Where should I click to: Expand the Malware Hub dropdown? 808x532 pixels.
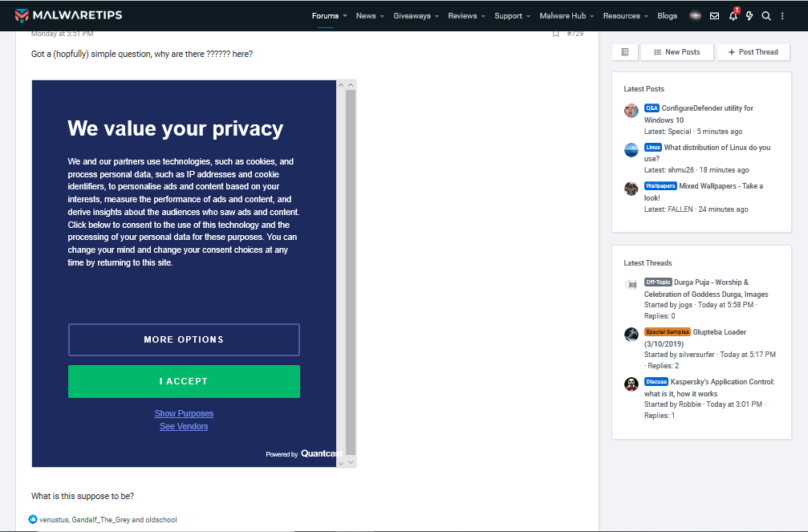click(593, 16)
